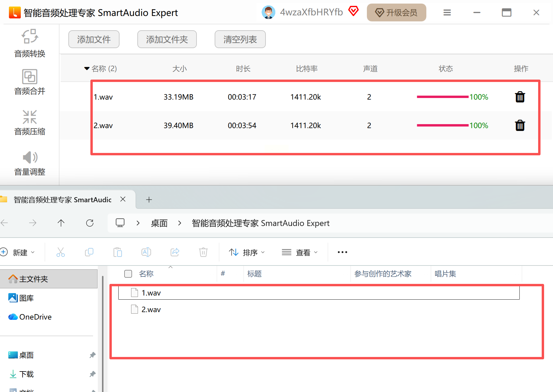
Task: Refresh the File Explorer folder view
Action: (x=90, y=223)
